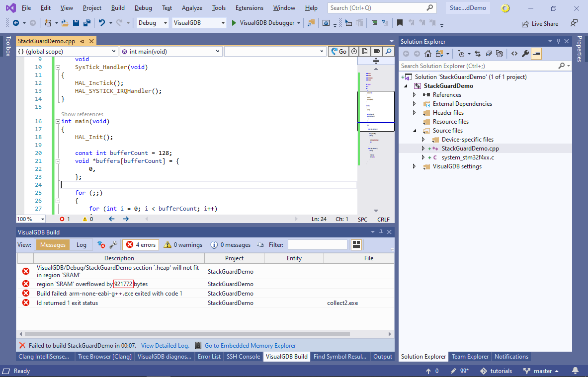Open the Analyze menu

click(x=192, y=8)
